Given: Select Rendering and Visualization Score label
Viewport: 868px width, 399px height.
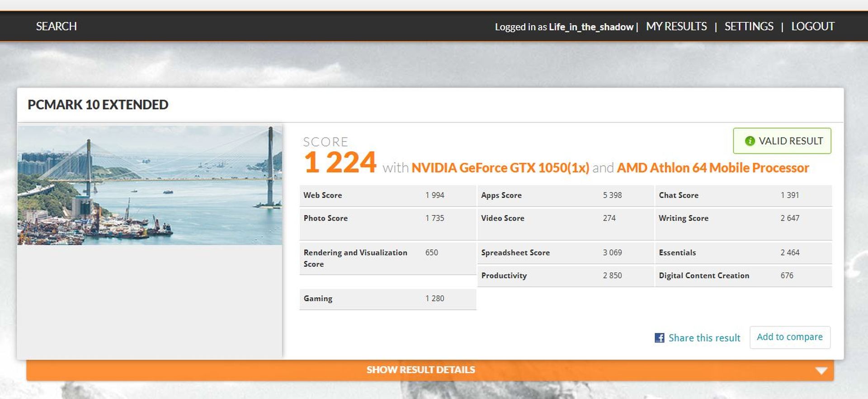Looking at the screenshot, I should coord(355,258).
